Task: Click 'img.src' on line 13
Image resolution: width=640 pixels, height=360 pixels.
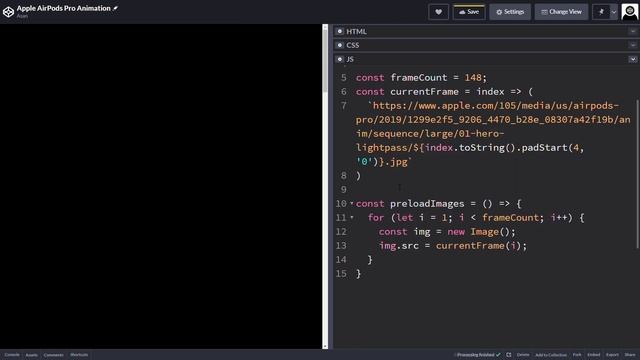Action: (x=399, y=245)
